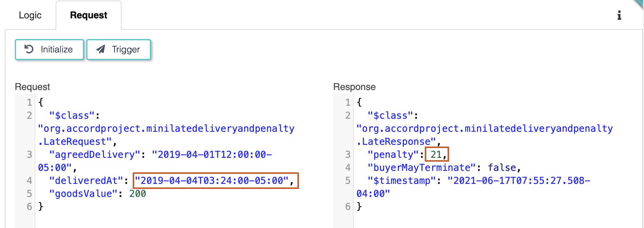Click the closing brace in Response editor

359,206
